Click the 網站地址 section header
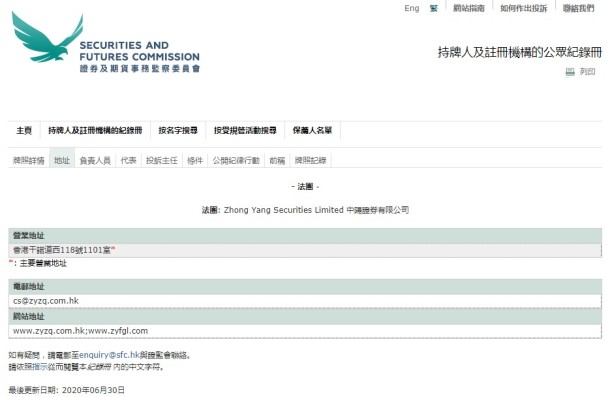 coord(305,316)
